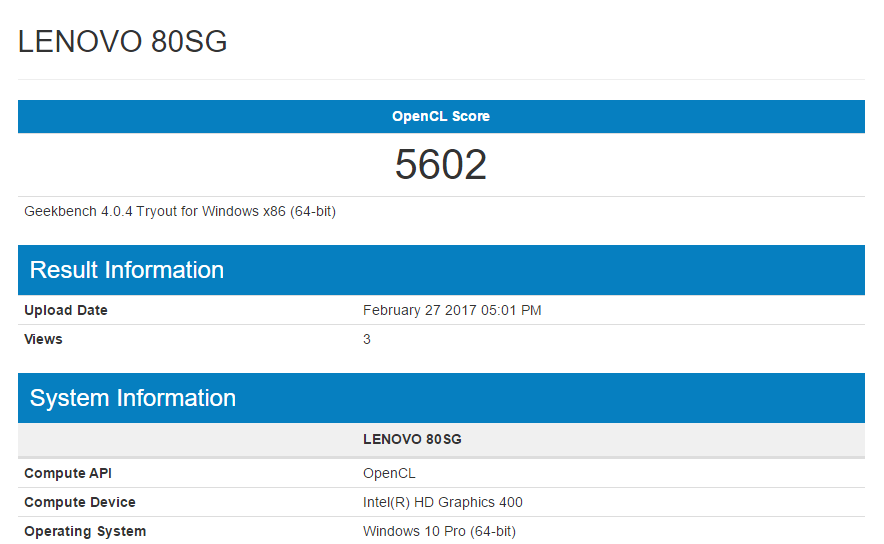Click the System Information section header
This screenshot has height=544, width=884.
pos(133,398)
